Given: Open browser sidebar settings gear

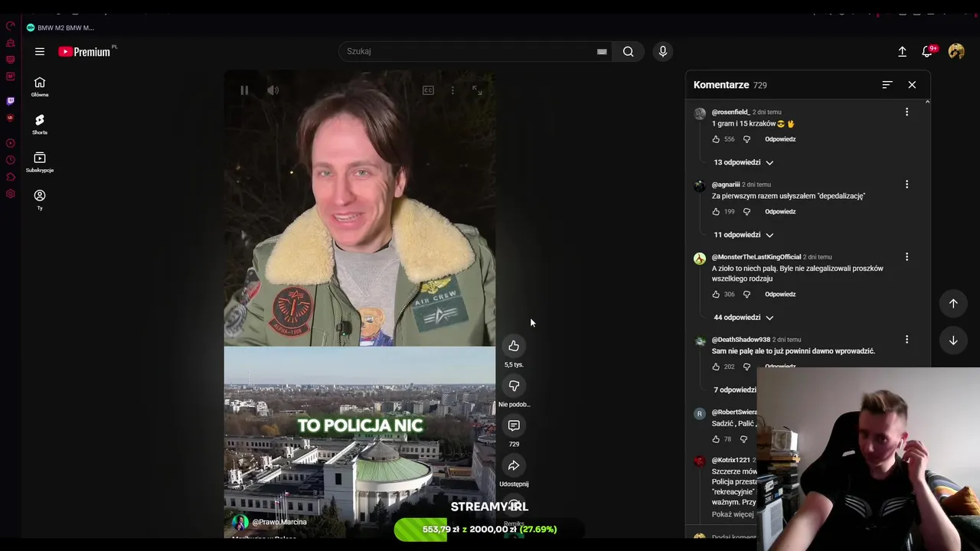Looking at the screenshot, I should click(10, 194).
